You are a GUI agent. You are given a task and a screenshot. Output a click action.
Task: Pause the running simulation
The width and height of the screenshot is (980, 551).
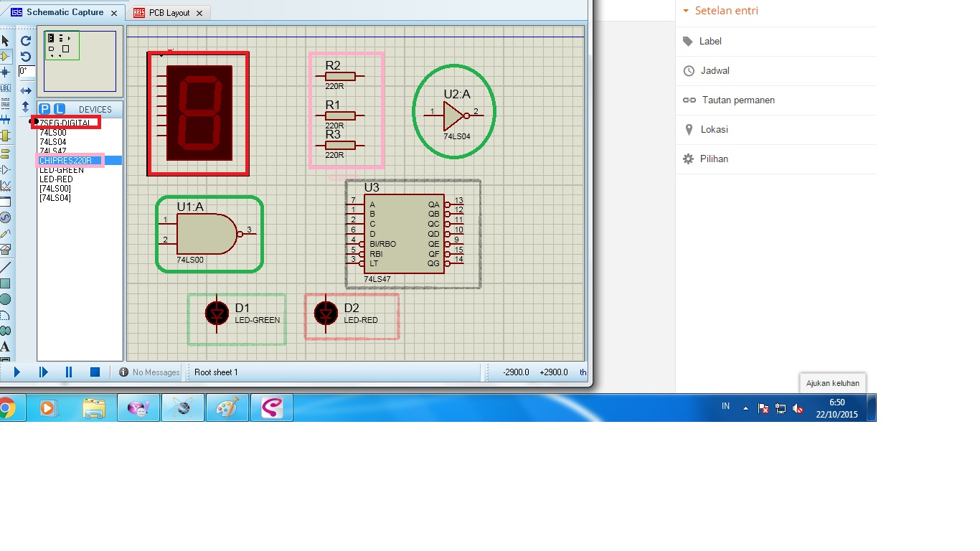pyautogui.click(x=69, y=372)
